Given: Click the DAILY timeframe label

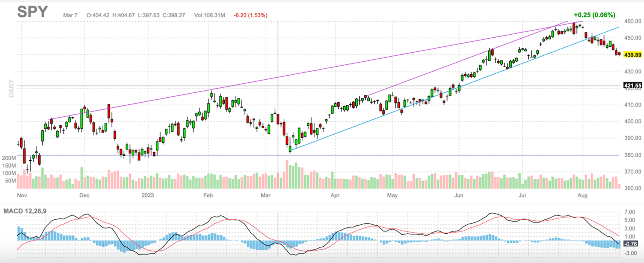Looking at the screenshot, I should [12, 89].
